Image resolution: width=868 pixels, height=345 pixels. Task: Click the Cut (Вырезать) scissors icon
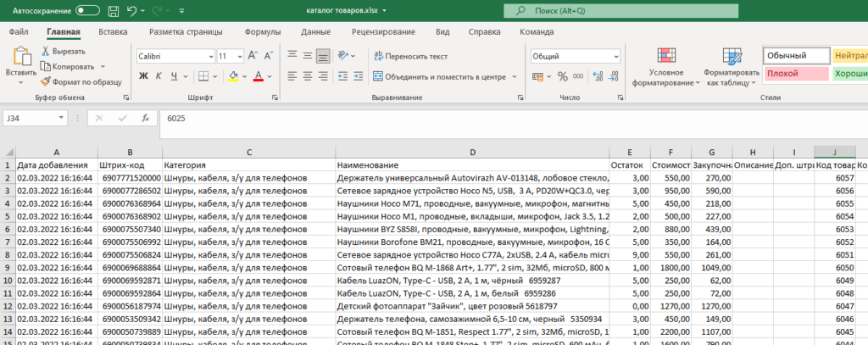coord(46,51)
